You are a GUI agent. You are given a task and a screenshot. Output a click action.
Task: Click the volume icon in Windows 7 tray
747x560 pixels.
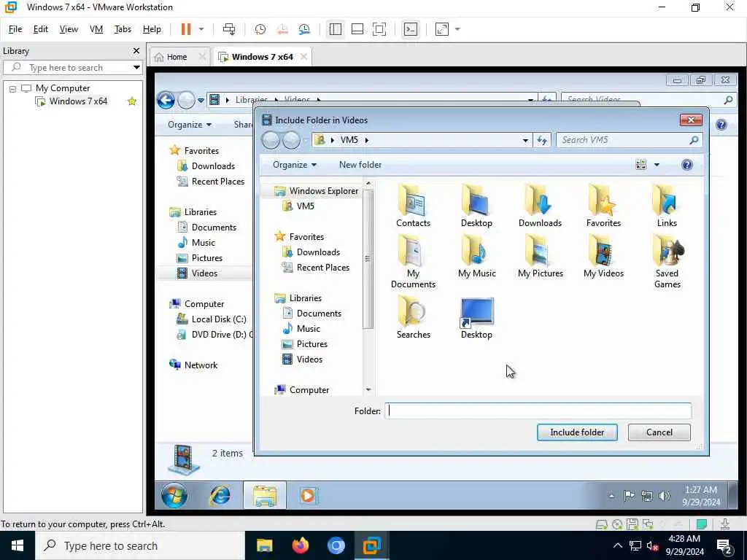tap(664, 496)
